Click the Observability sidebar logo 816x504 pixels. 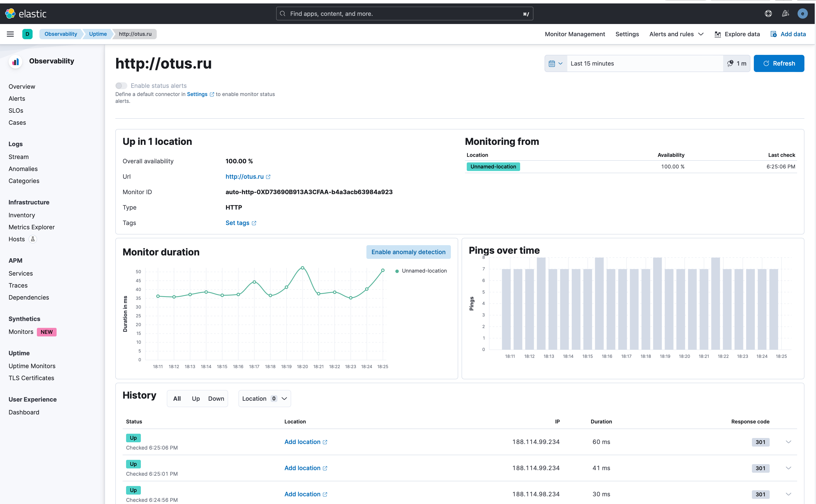15,62
